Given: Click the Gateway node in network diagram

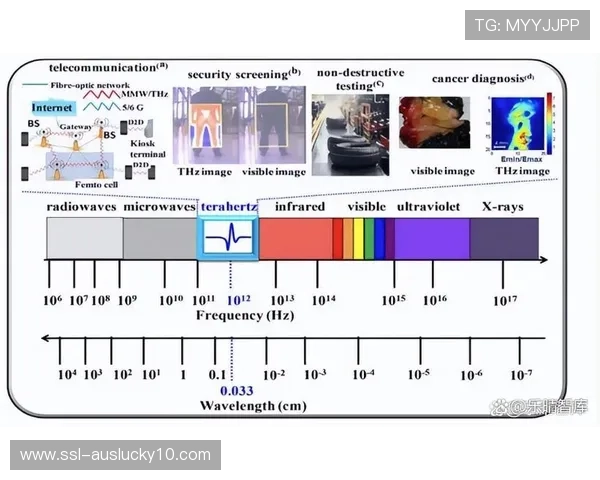Looking at the screenshot, I should [77, 127].
